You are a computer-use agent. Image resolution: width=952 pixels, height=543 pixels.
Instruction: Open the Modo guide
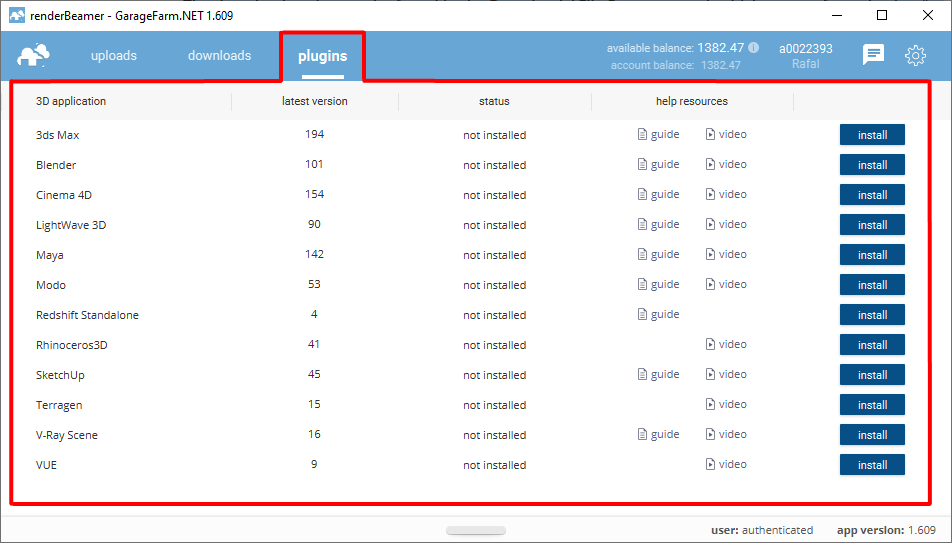coord(658,284)
